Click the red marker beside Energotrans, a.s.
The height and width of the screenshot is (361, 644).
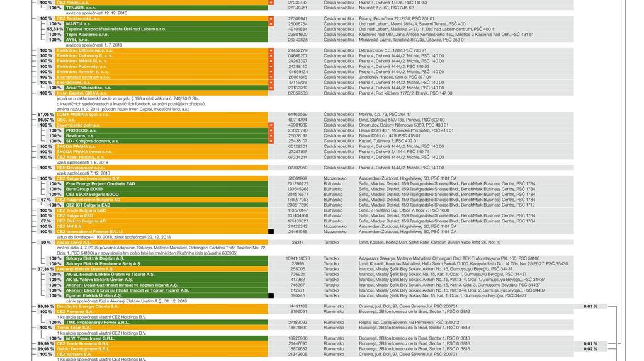(x=271, y=83)
